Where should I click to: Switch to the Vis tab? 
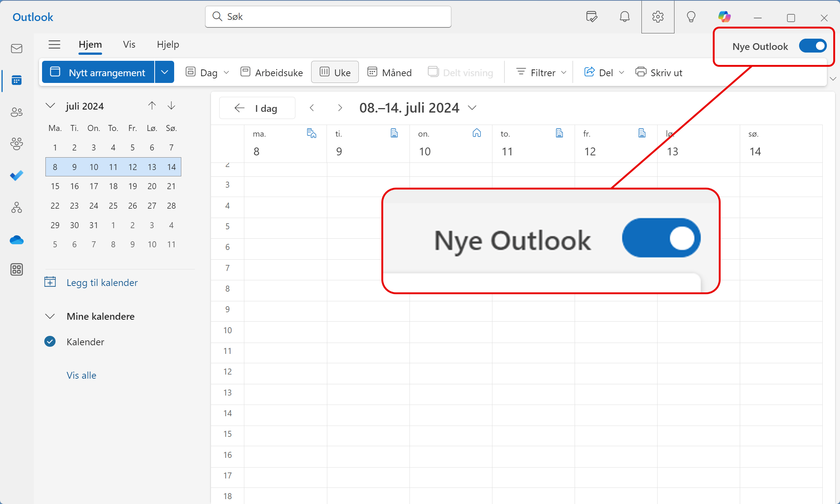click(x=129, y=44)
